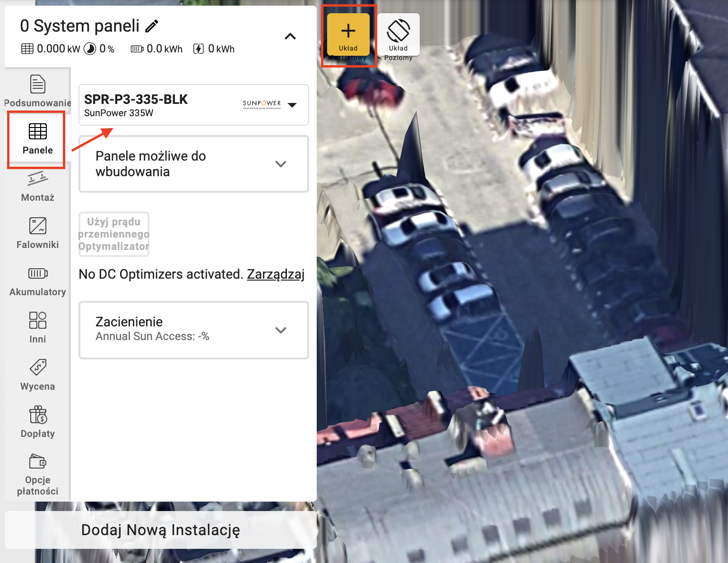Open the SPR-P3-335-BLK panel model dropdown
The height and width of the screenshot is (563, 728).
(194, 105)
